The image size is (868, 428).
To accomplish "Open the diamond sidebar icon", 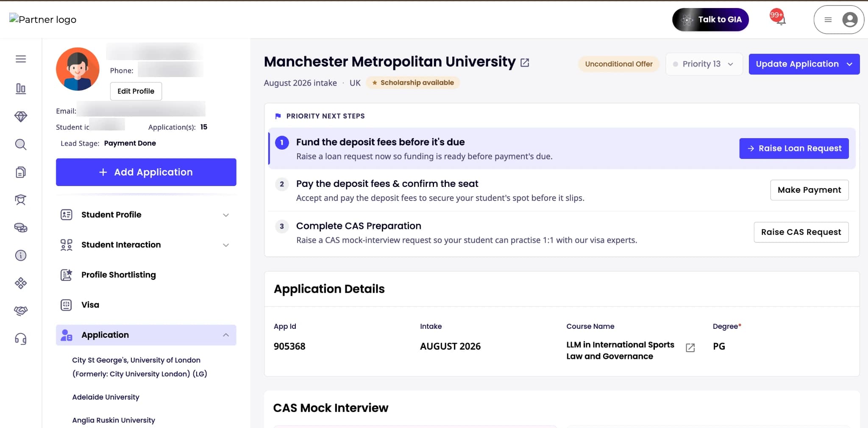I will click(21, 117).
